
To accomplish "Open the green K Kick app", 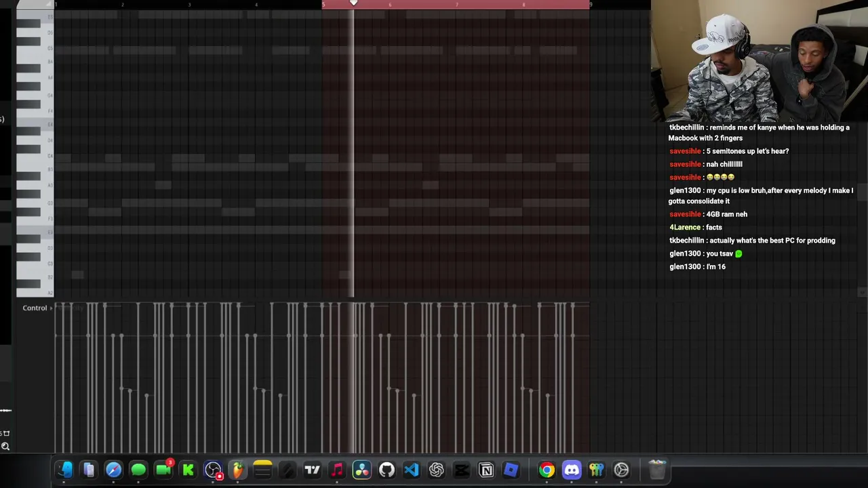I will click(189, 470).
